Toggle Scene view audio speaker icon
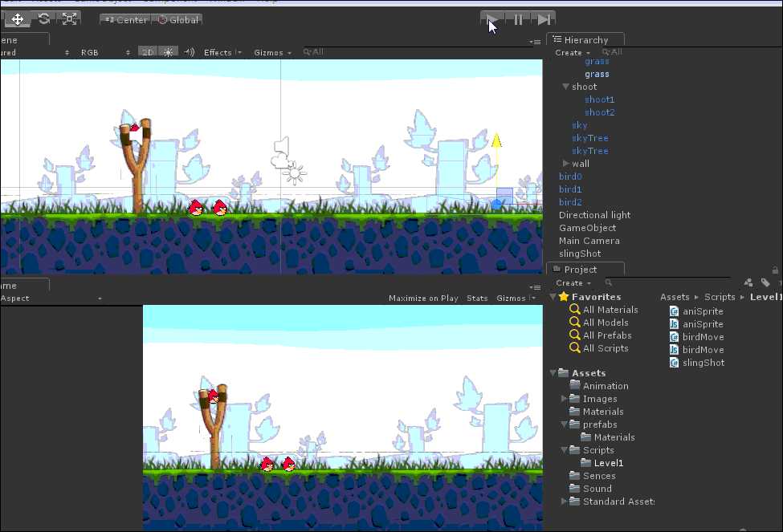The image size is (783, 532). 189,52
